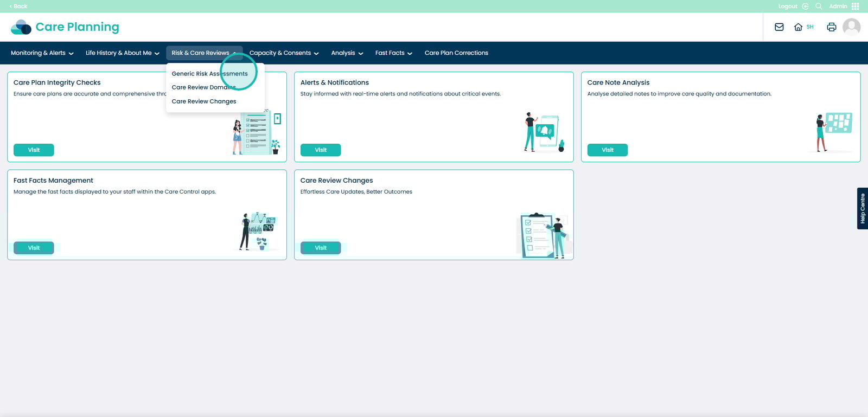Click the home icon in header

(798, 27)
